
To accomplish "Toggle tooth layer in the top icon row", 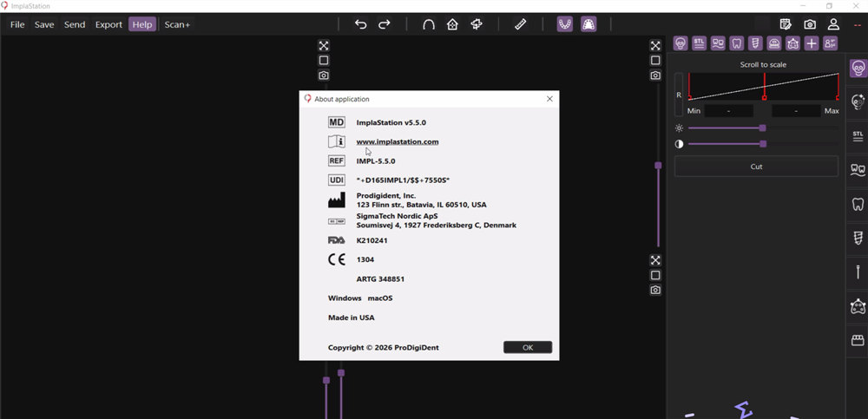I will [737, 43].
